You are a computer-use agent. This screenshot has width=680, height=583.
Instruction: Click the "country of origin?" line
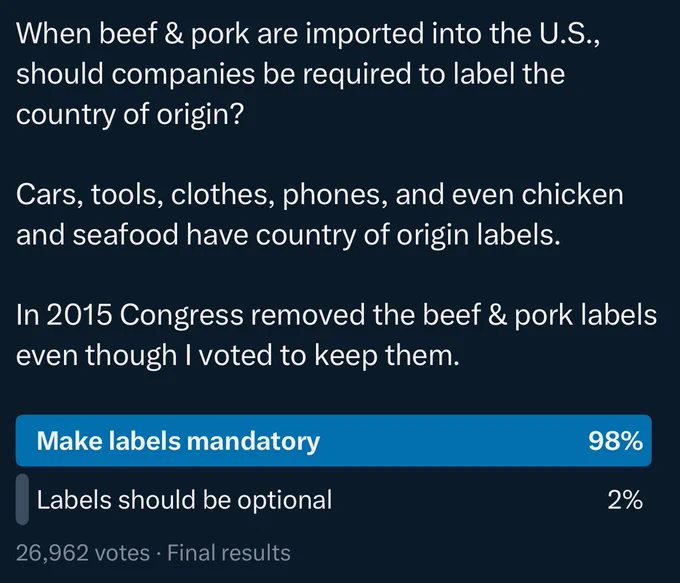[x=130, y=115]
